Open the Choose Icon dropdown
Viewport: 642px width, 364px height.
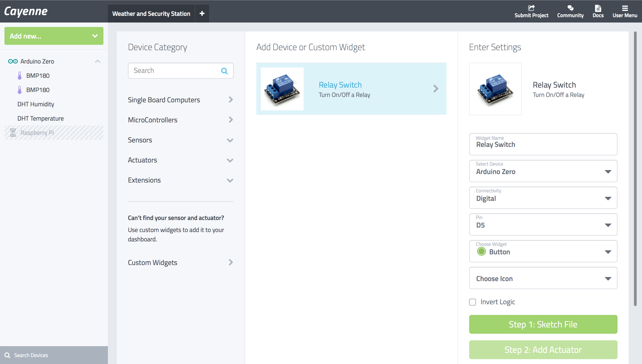pyautogui.click(x=543, y=278)
